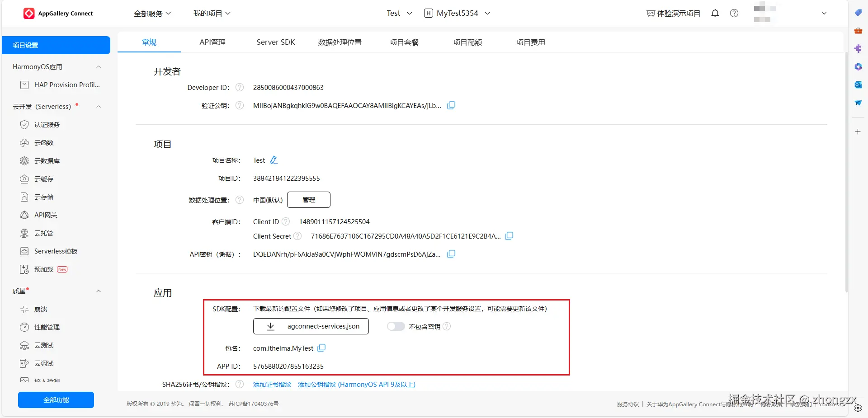Copy the Client Secret value
Image resolution: width=868 pixels, height=418 pixels.
pos(509,236)
